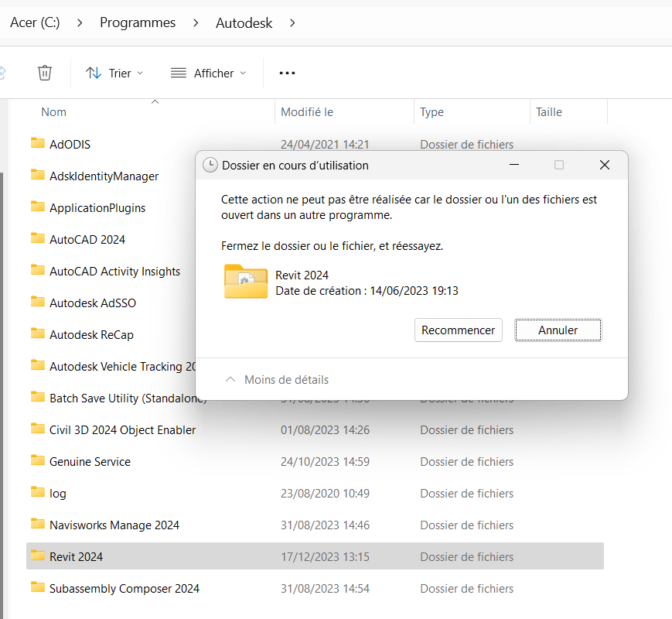Click the date 01/08/2023 14:26 cell
Viewport: 672px width, 619px height.
325,430
